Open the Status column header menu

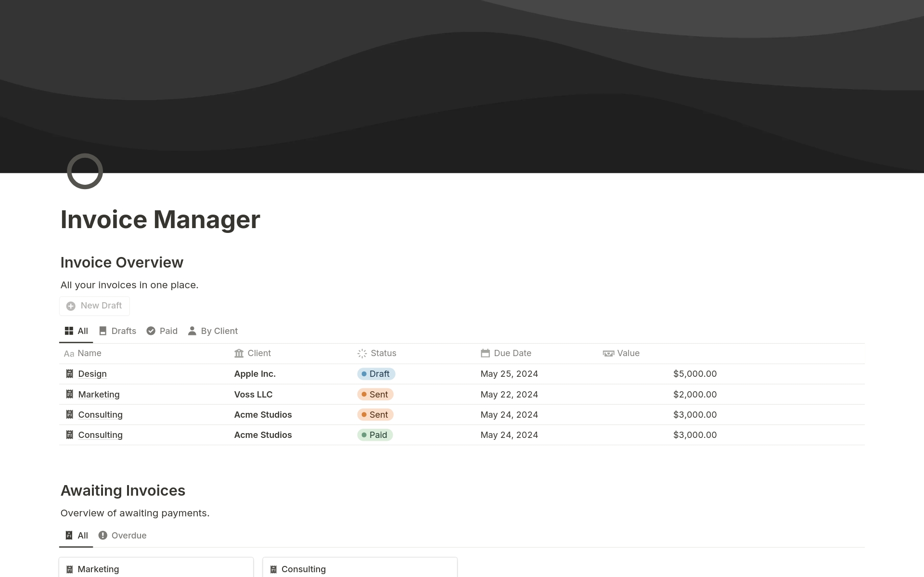coord(384,353)
